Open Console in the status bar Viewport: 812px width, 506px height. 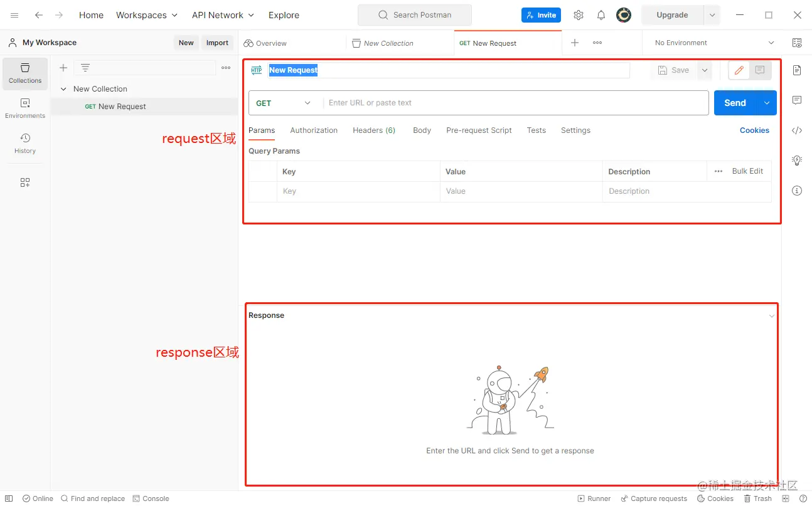point(151,498)
